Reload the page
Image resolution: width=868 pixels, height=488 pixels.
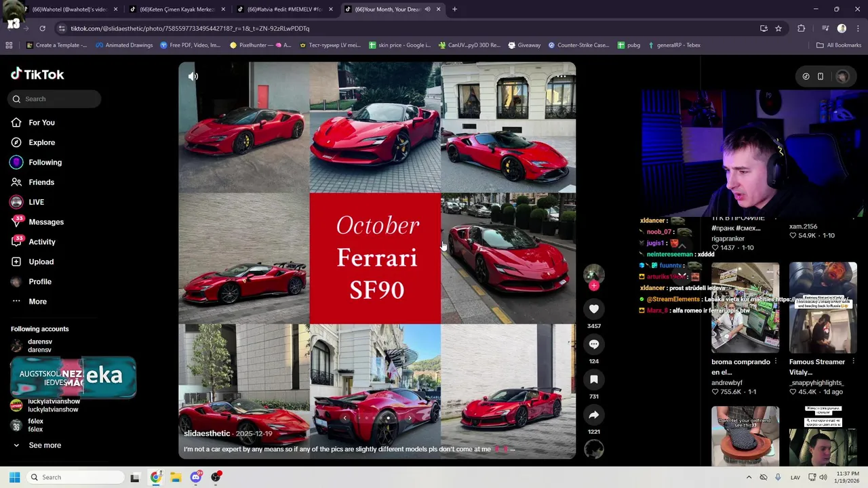click(x=42, y=28)
